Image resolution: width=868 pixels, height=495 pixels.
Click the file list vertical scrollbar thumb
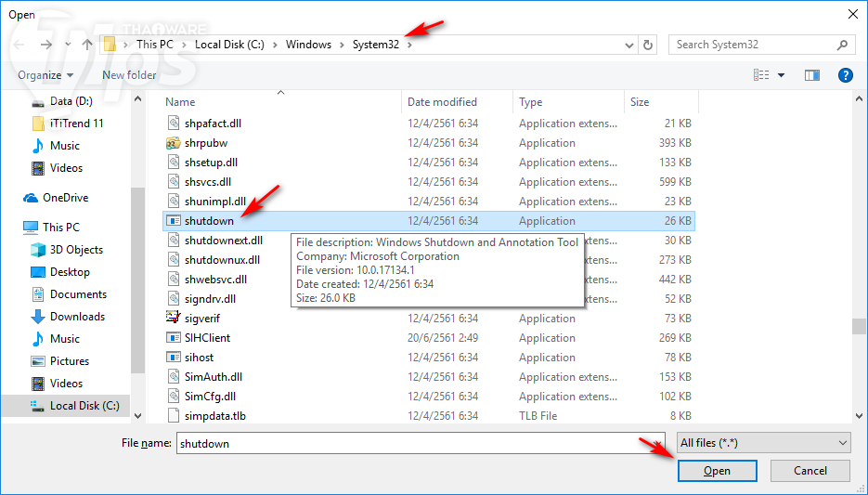tap(859, 327)
